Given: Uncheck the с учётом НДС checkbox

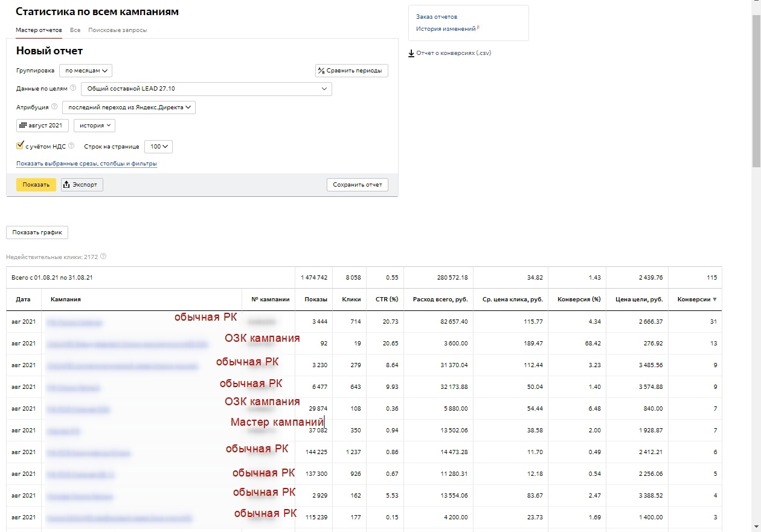Looking at the screenshot, I should coord(20,146).
